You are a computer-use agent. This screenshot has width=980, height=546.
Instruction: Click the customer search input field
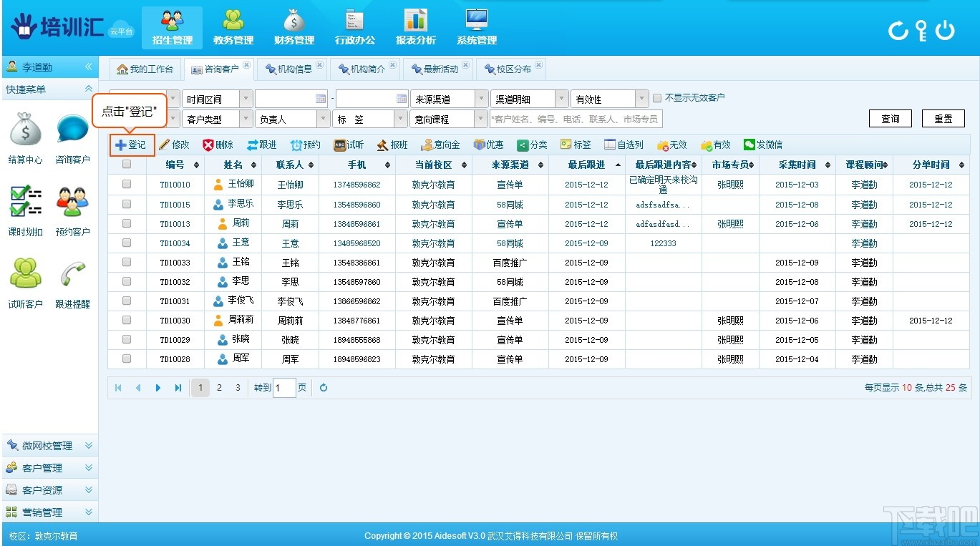[x=576, y=120]
